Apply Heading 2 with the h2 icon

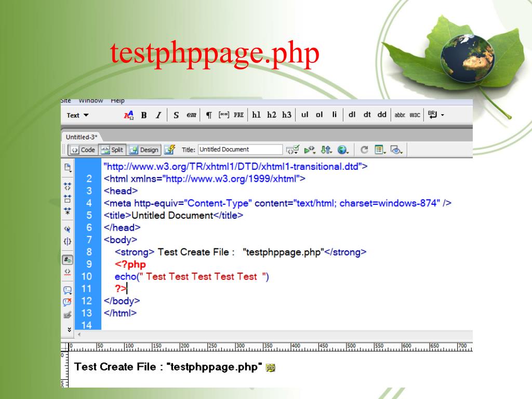click(x=271, y=115)
